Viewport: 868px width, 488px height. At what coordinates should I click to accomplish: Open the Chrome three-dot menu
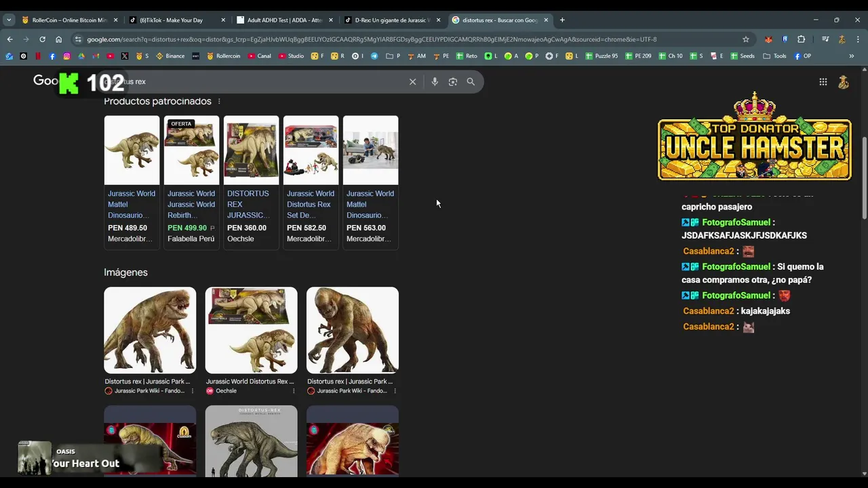coord(856,39)
